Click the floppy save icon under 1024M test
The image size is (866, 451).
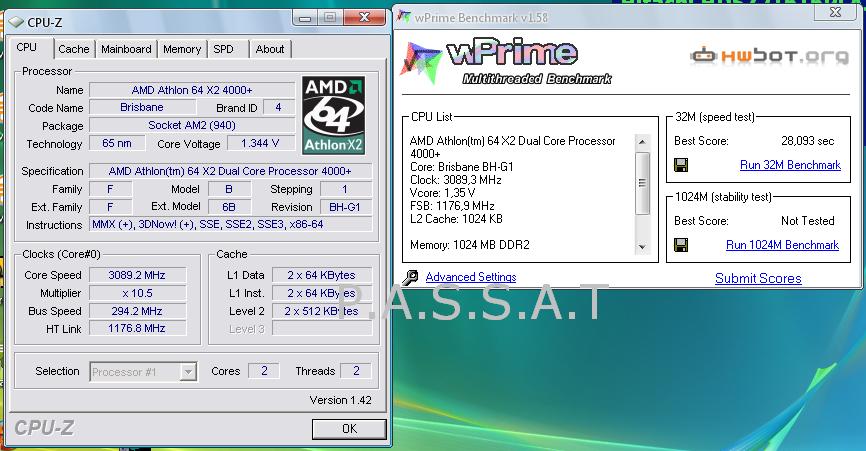[681, 245]
